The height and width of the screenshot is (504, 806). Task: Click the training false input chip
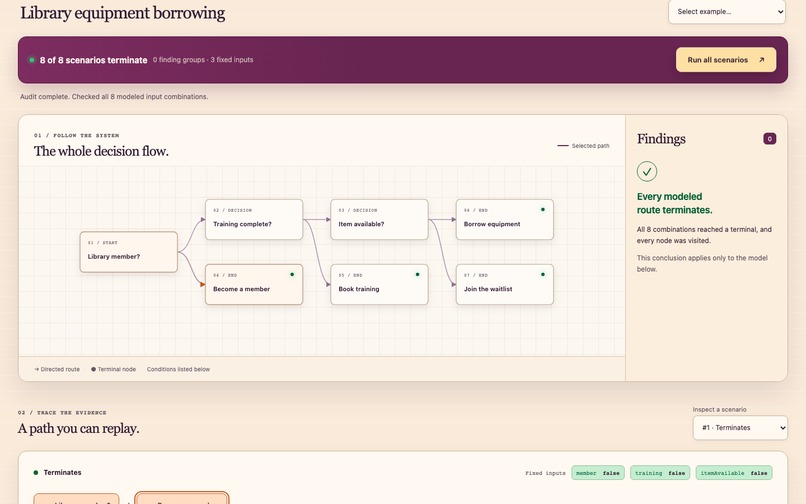pyautogui.click(x=660, y=473)
